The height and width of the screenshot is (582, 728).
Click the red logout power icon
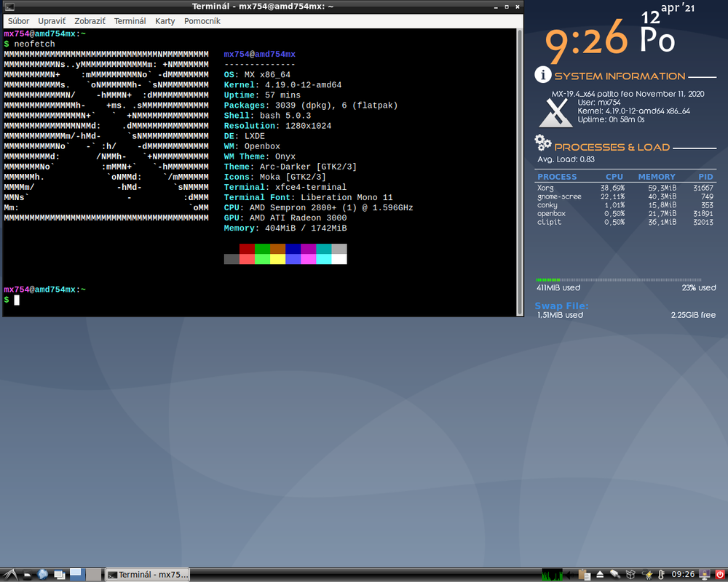tap(720, 575)
